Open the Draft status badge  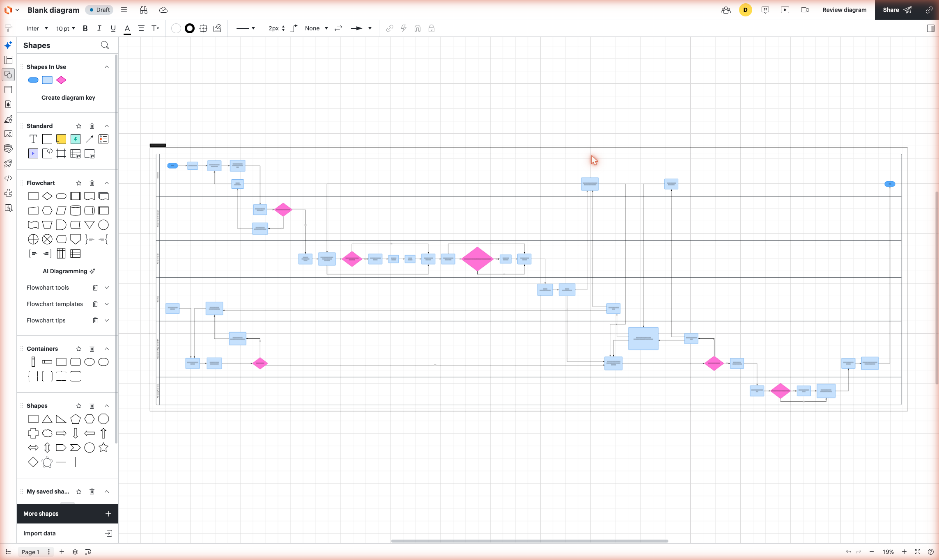coord(100,10)
